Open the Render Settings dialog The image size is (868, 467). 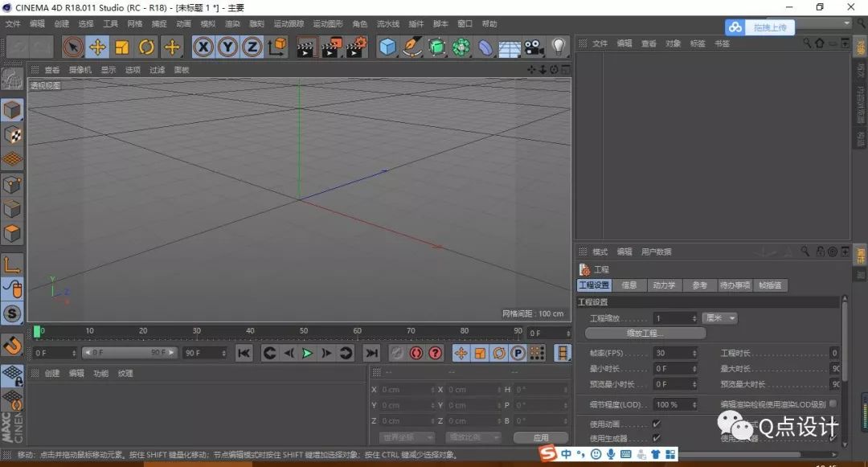coord(355,47)
